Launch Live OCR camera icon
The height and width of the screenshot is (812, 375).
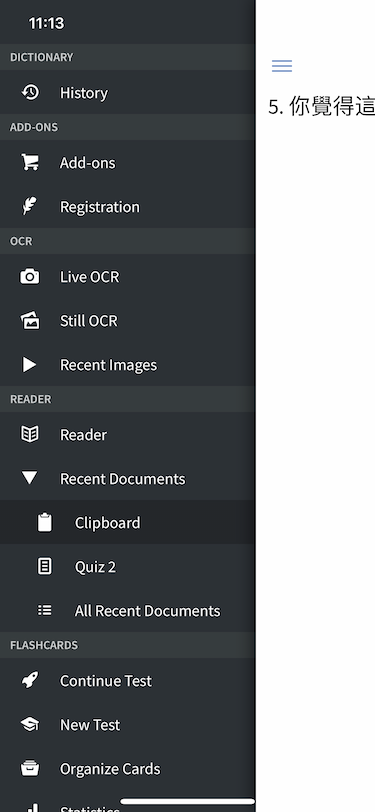30,276
